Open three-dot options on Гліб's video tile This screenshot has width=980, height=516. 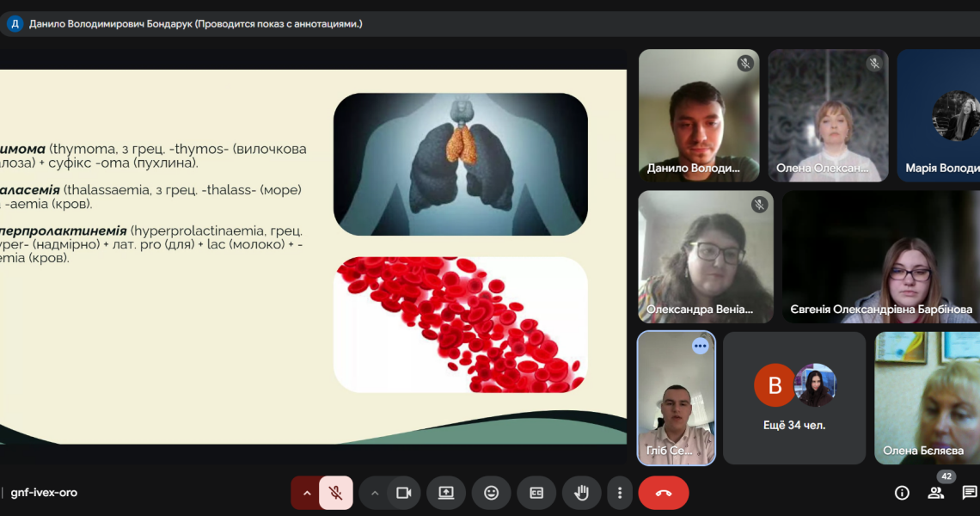pos(700,346)
